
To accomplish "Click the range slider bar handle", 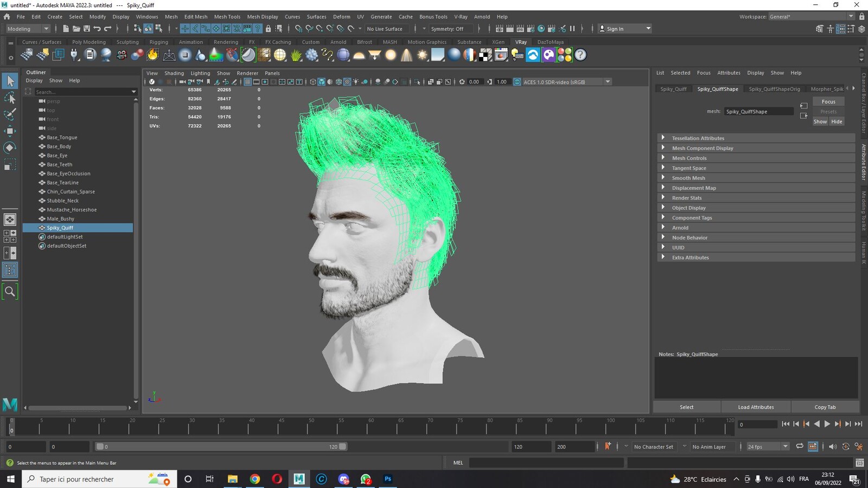I will [x=221, y=447].
